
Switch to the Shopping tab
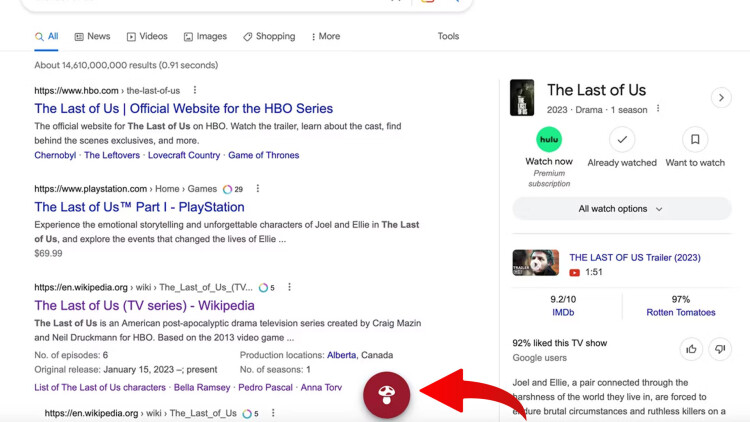pyautogui.click(x=269, y=36)
